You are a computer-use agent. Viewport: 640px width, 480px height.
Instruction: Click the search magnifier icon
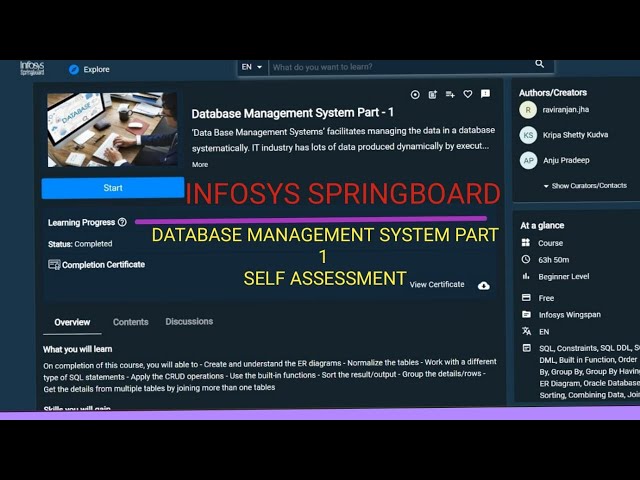click(540, 64)
